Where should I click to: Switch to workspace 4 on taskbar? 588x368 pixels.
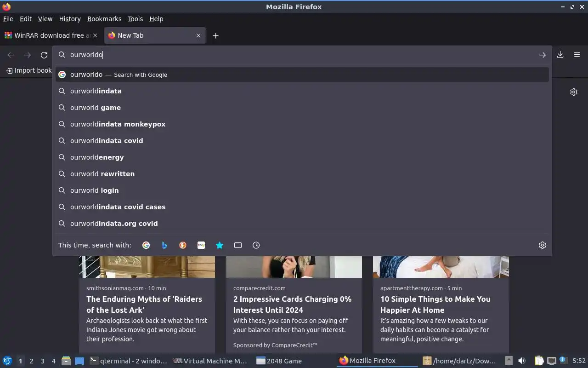pos(53,361)
